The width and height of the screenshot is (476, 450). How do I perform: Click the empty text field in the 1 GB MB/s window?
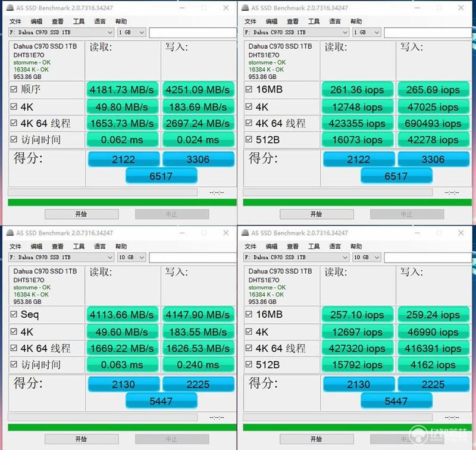(x=193, y=33)
